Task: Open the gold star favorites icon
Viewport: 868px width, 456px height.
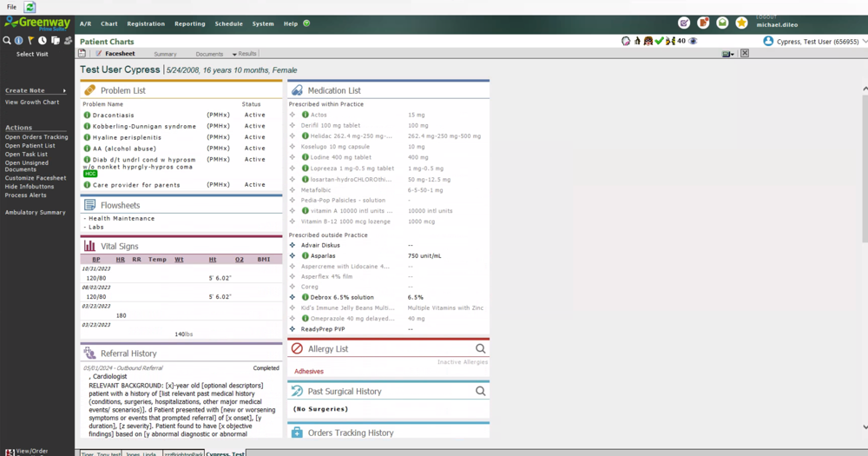Action: (x=741, y=23)
